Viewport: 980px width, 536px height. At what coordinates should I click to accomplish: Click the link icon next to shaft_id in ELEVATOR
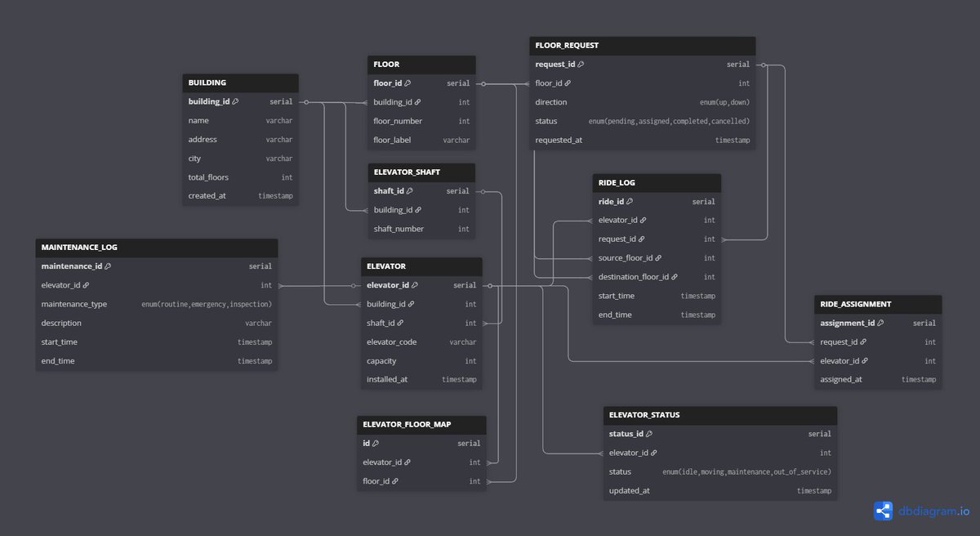pos(400,323)
